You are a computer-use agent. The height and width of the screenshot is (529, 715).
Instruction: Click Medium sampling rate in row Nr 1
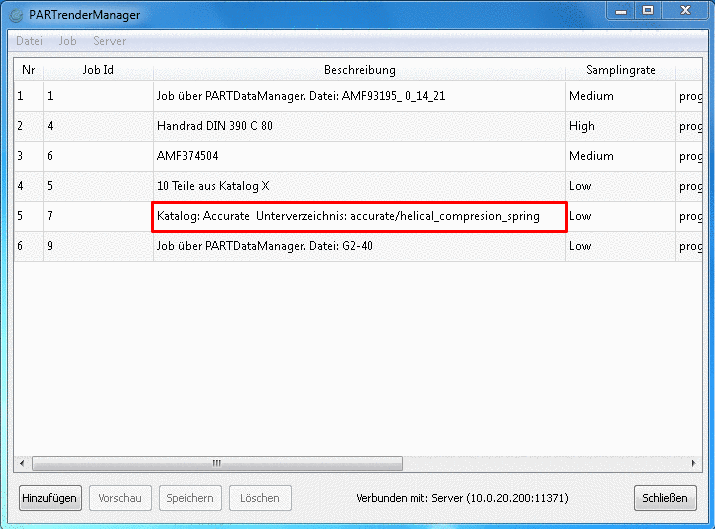pos(620,96)
